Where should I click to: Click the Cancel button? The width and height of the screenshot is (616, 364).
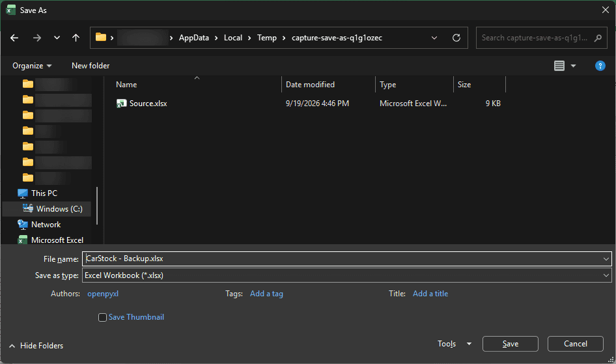click(x=576, y=344)
